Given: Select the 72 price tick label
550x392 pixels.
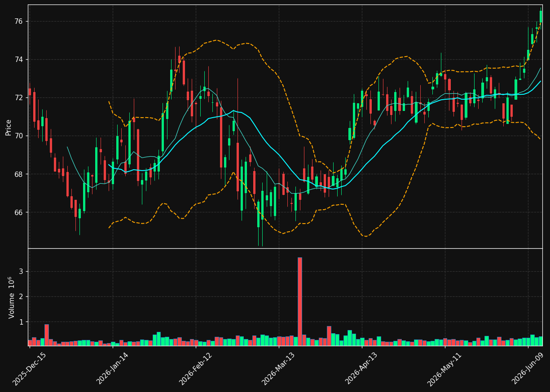Looking at the screenshot, I should 18,98.
